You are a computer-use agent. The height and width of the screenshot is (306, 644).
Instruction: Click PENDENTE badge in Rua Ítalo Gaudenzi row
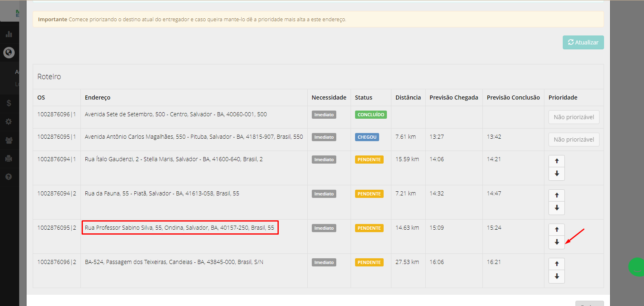tap(369, 160)
